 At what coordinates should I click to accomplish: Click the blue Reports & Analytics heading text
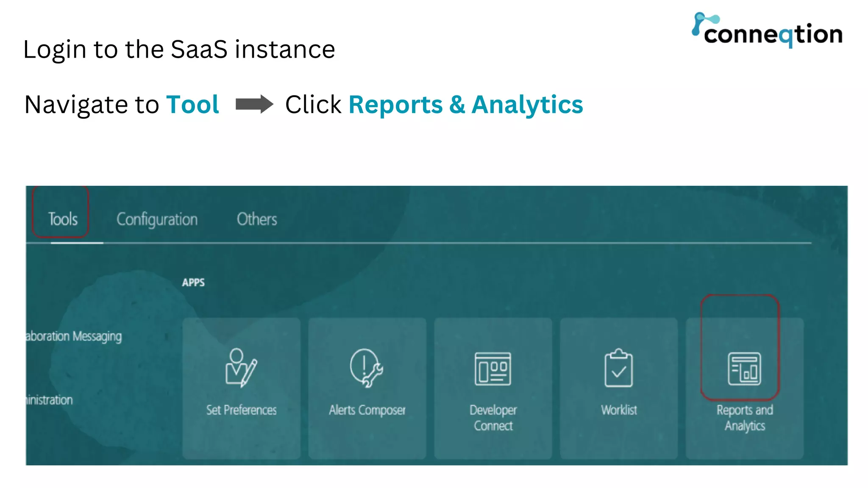tap(465, 105)
